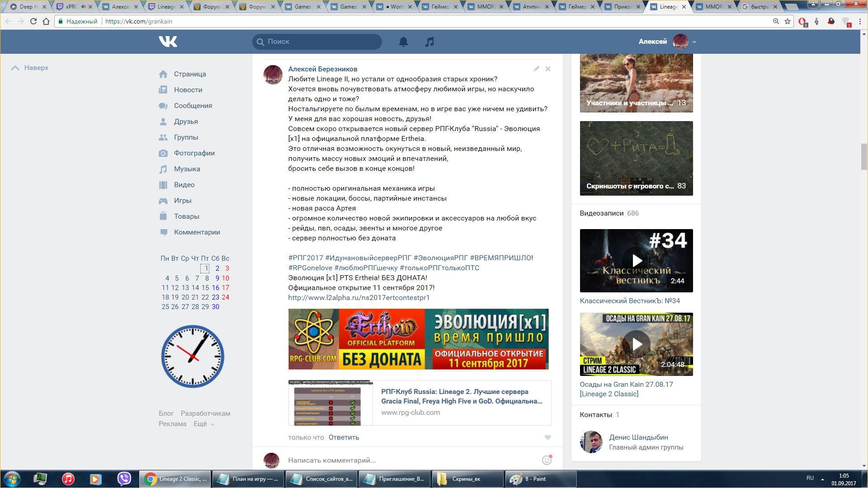Image resolution: width=868 pixels, height=488 pixels.
Task: Click the Разработчикам footer link
Action: tap(205, 413)
